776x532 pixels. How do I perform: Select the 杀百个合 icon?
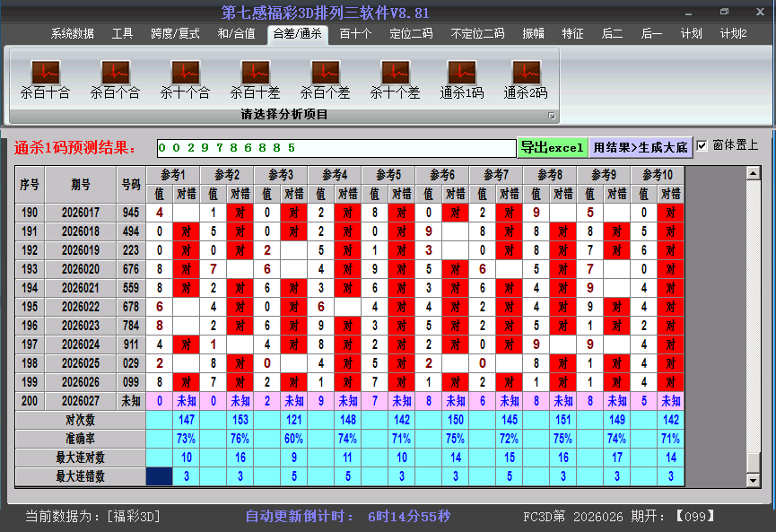pyautogui.click(x=115, y=73)
